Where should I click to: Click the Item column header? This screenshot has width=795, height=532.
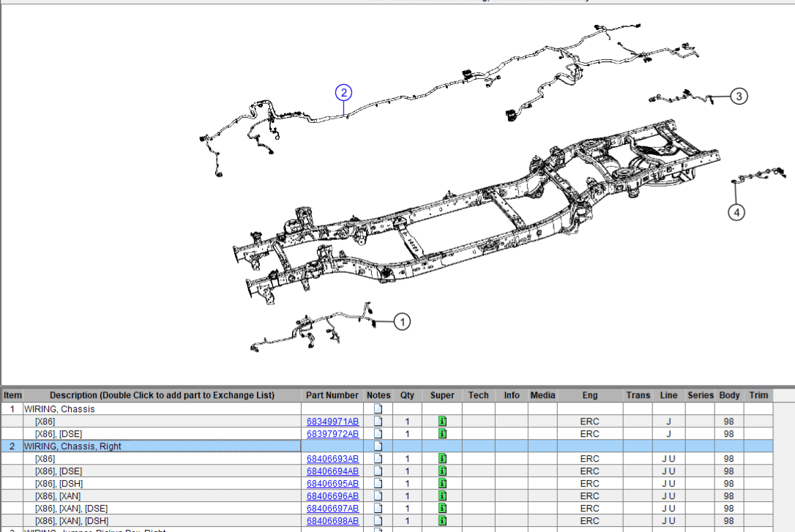click(12, 395)
